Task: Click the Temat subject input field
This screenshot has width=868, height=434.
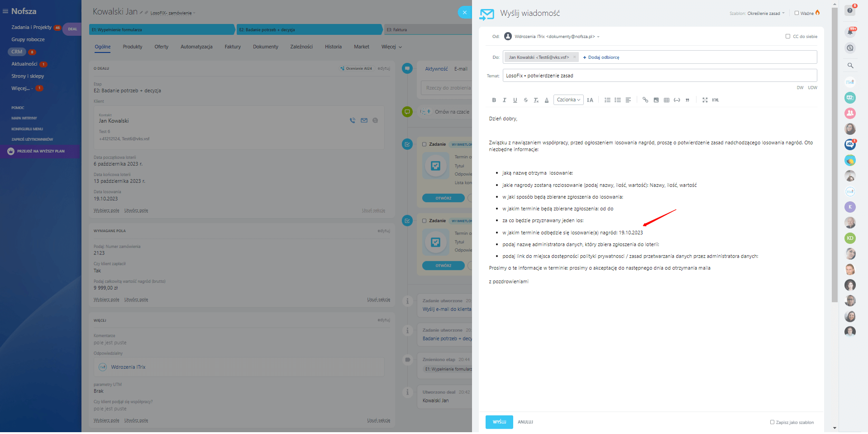Action: 659,76
